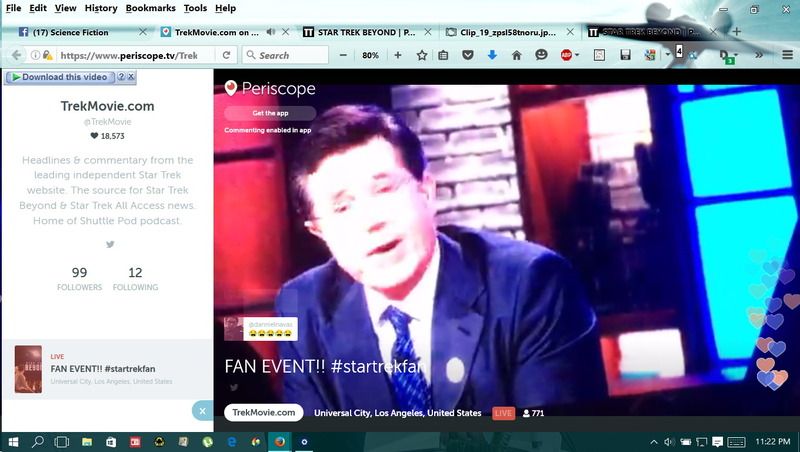Open the TrekMovie.com profile heading

pyautogui.click(x=107, y=106)
